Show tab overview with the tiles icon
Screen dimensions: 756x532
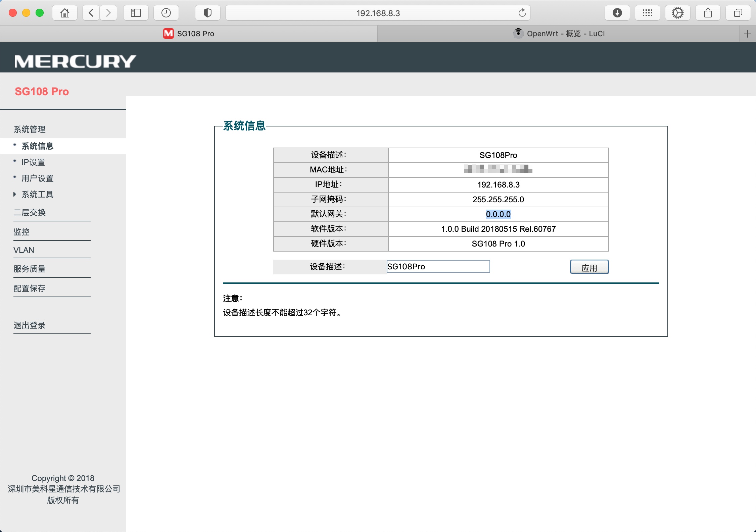click(738, 13)
